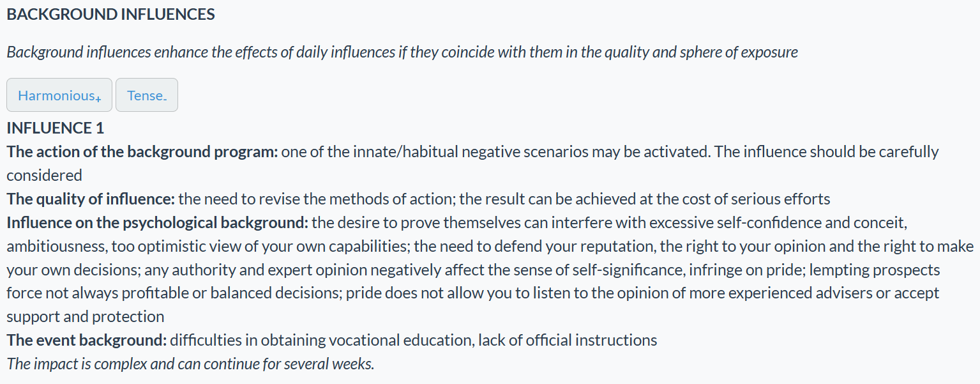Click the BACKGROUND INFLUENCES heading
Image resolution: width=980 pixels, height=384 pixels.
point(110,15)
